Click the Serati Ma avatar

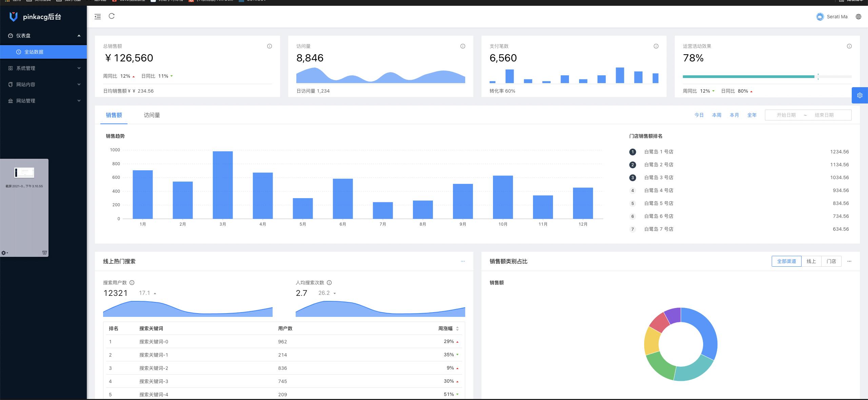coord(820,17)
